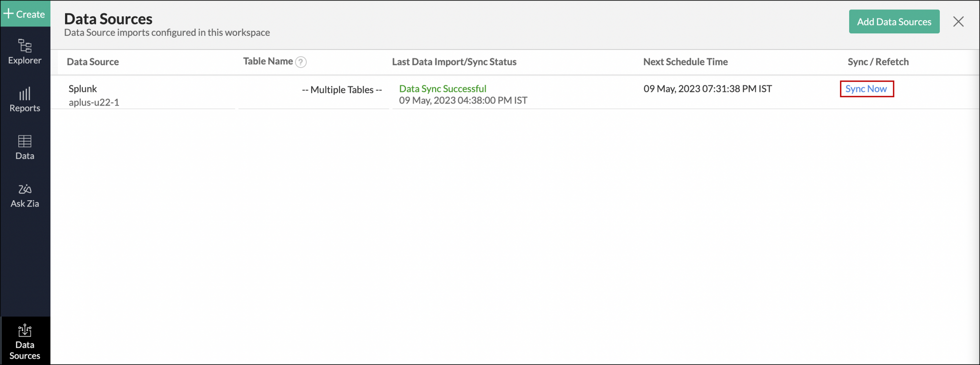The image size is (980, 365).
Task: Click the next schedule time value
Action: pyautogui.click(x=707, y=89)
